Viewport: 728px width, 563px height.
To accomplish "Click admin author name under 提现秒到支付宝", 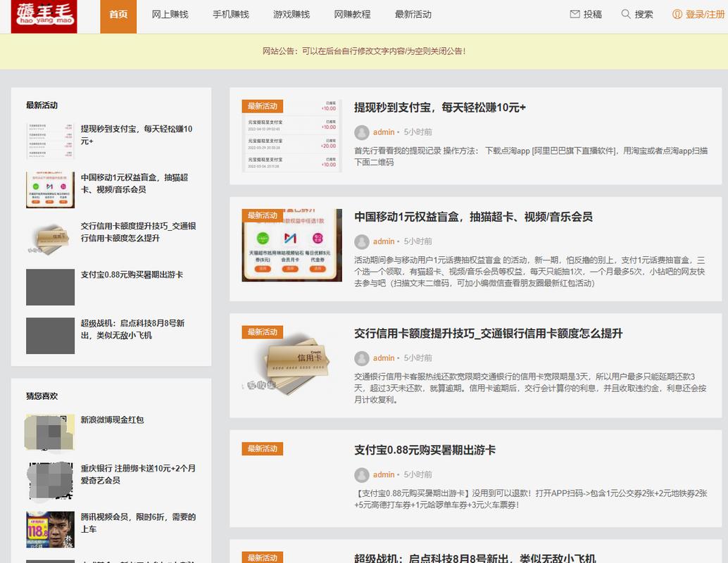I will click(384, 132).
